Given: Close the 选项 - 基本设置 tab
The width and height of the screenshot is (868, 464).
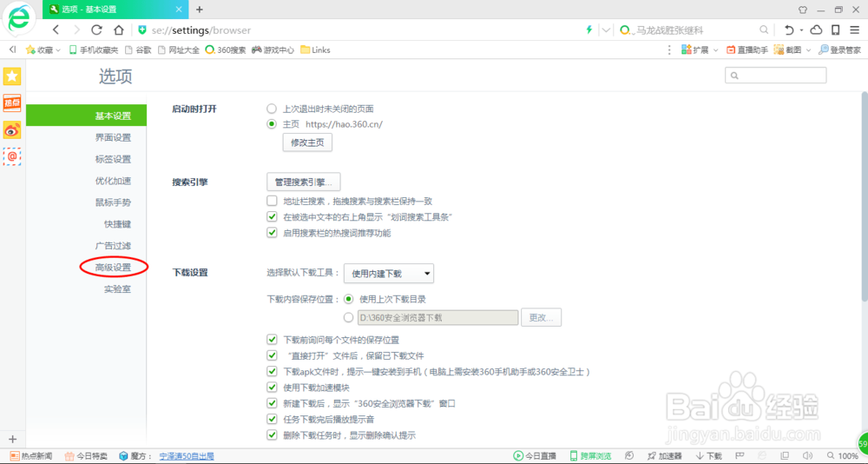Looking at the screenshot, I should click(x=178, y=10).
